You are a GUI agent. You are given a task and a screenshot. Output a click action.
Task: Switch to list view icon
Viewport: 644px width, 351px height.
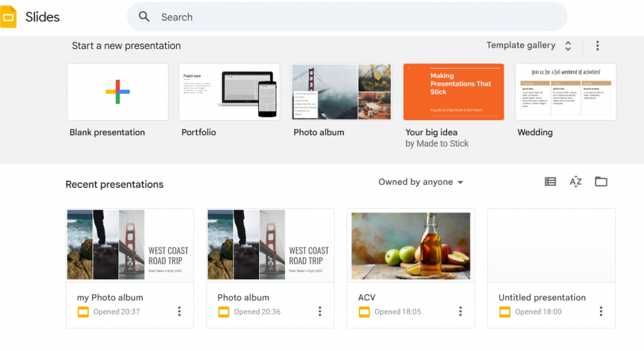pos(550,182)
